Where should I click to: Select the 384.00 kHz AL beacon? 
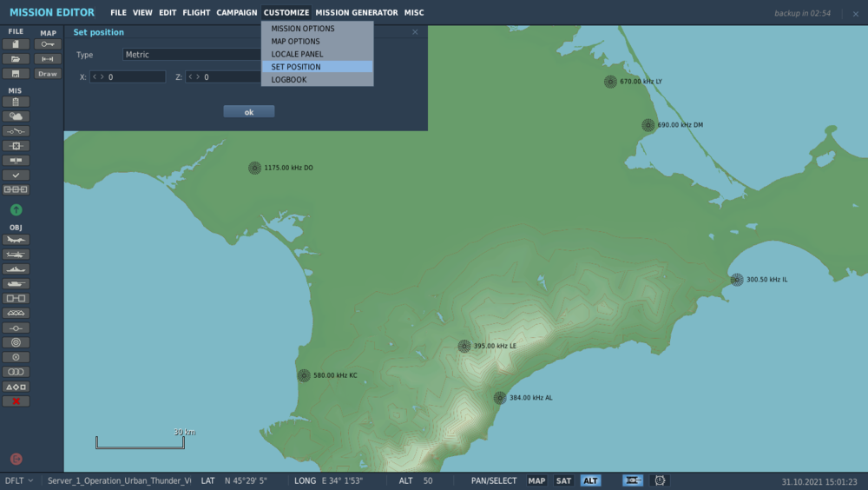tap(500, 397)
